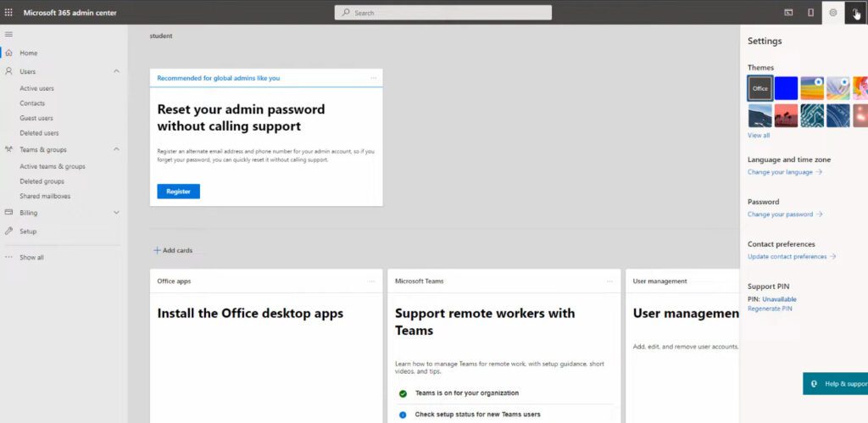Screen dimensions: 868x423
Task: Open Setup in navigation
Action: tap(28, 231)
